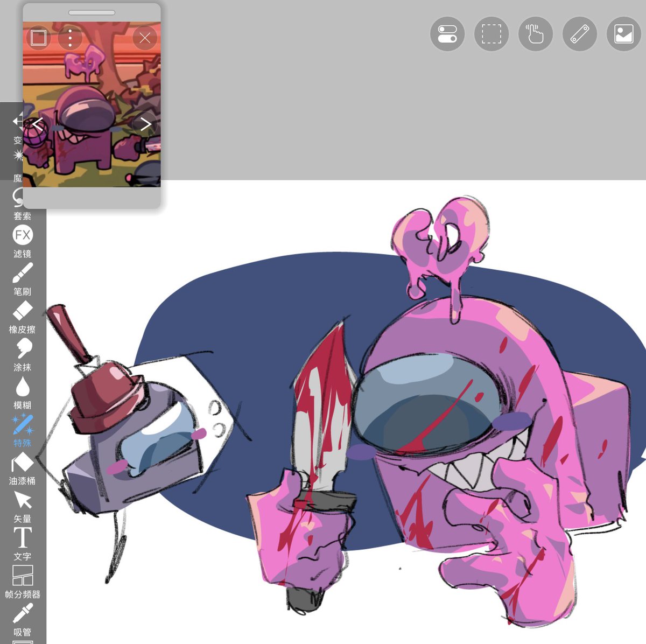Show next reference image with right arrow

[x=145, y=124]
